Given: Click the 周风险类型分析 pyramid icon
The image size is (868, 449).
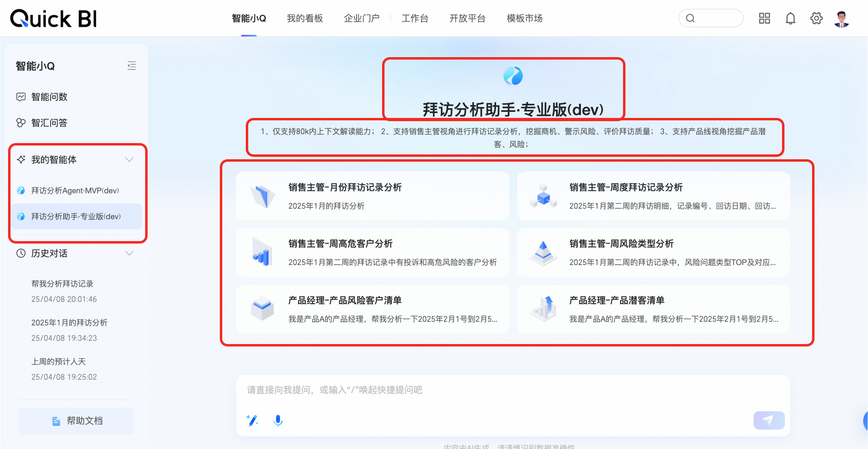Looking at the screenshot, I should click(x=543, y=253).
